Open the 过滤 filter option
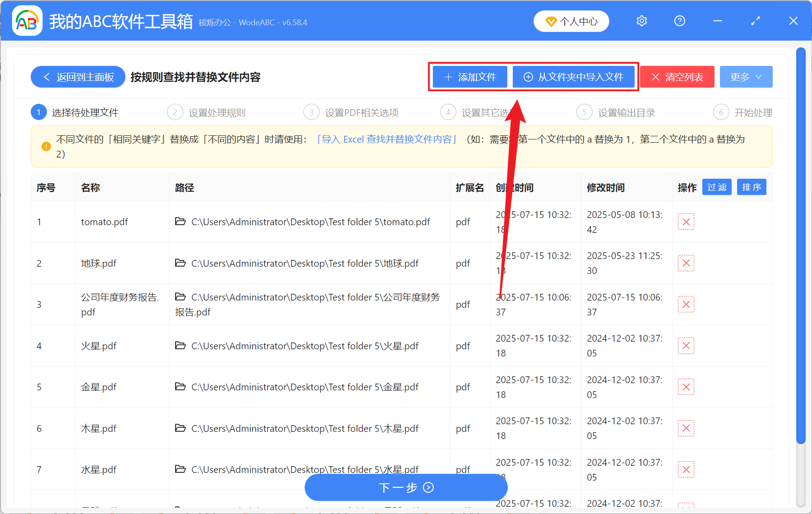 pyautogui.click(x=716, y=187)
